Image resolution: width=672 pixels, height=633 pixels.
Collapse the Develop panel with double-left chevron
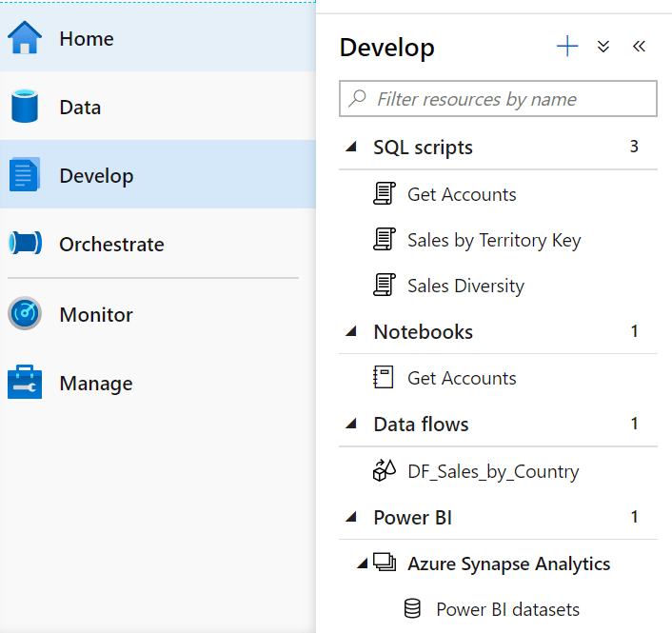pos(639,47)
